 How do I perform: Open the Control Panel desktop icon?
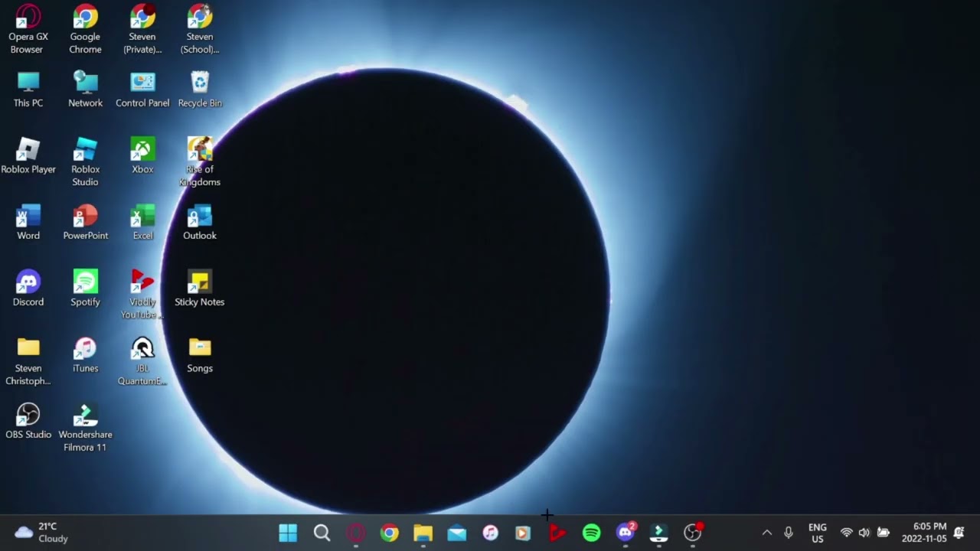tap(142, 90)
